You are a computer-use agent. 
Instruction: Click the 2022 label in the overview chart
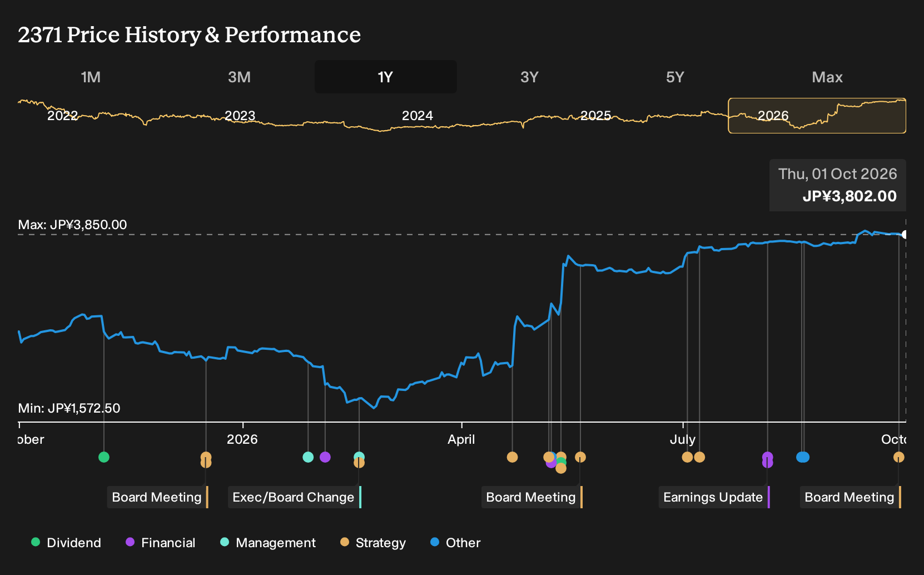pyautogui.click(x=62, y=116)
